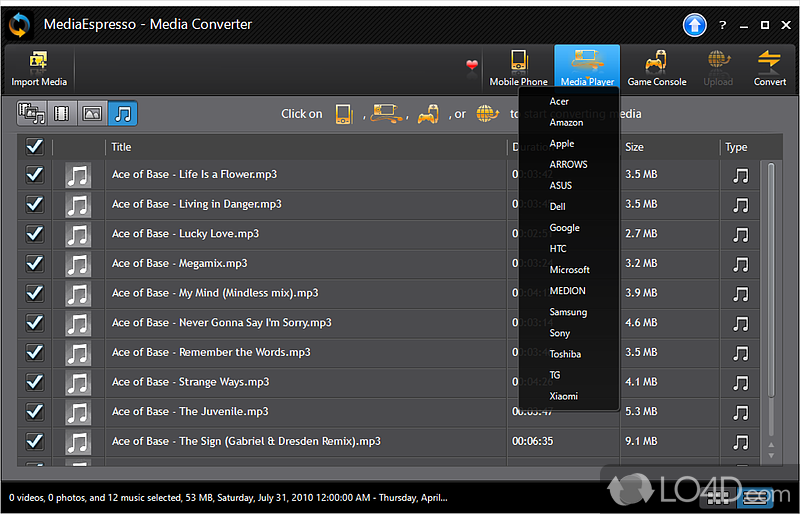Click the globe upload icon in hint bar
This screenshot has width=800, height=514.
487,113
